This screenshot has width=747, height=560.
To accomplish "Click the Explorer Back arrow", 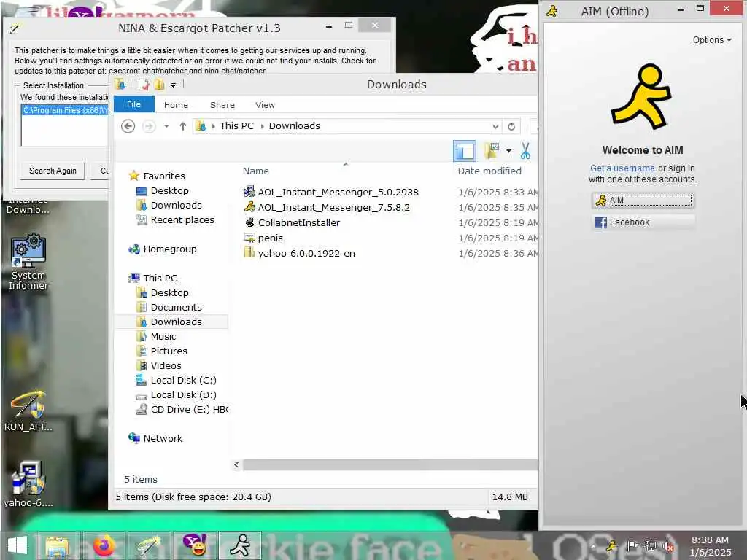I will pyautogui.click(x=128, y=126).
